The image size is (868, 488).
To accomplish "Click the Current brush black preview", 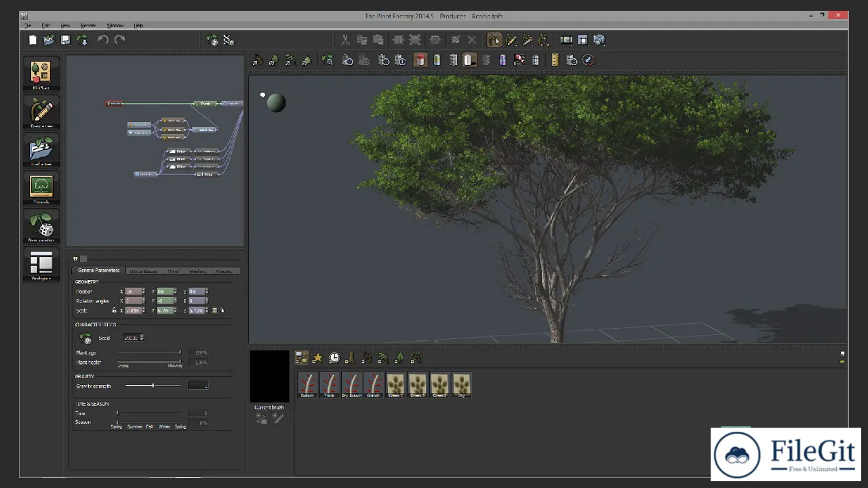I will click(269, 376).
